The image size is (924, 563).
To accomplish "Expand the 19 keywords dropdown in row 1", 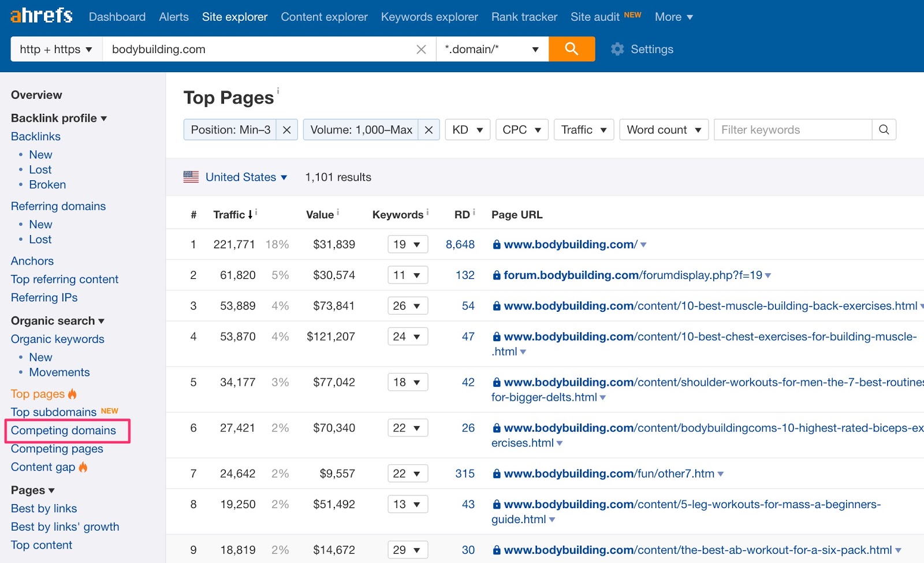I will coord(408,244).
